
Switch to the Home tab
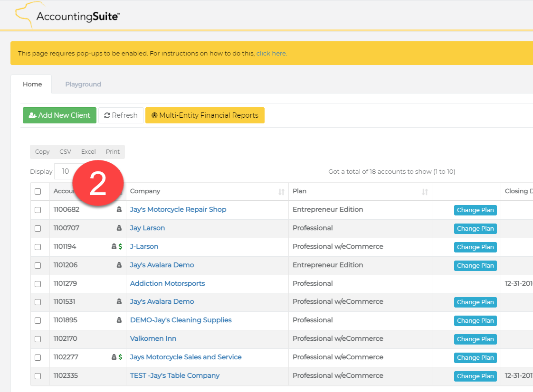pos(32,84)
